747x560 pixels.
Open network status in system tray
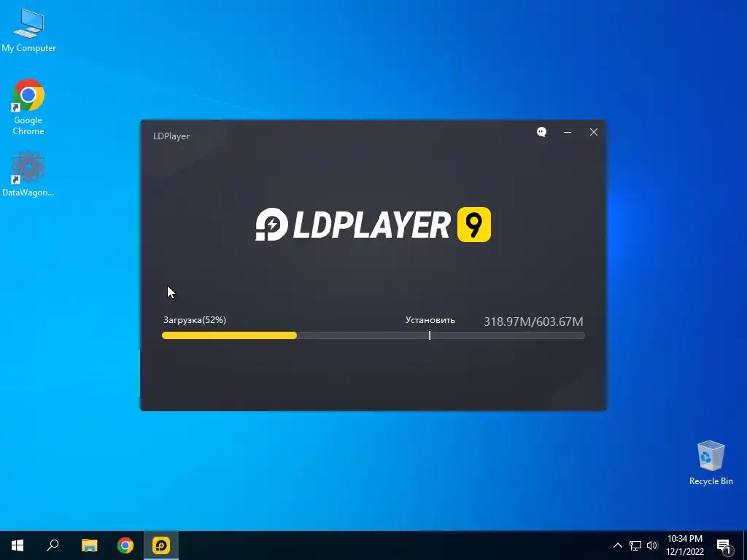click(635, 545)
